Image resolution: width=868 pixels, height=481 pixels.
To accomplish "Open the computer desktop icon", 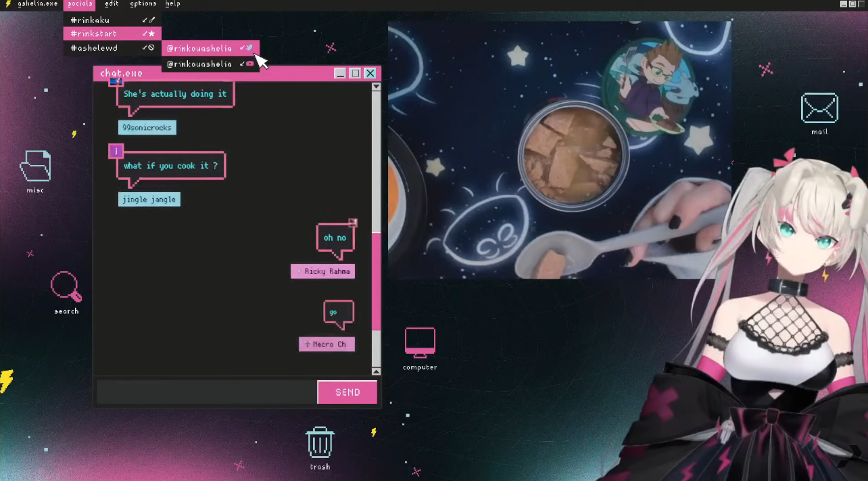I will tap(420, 342).
